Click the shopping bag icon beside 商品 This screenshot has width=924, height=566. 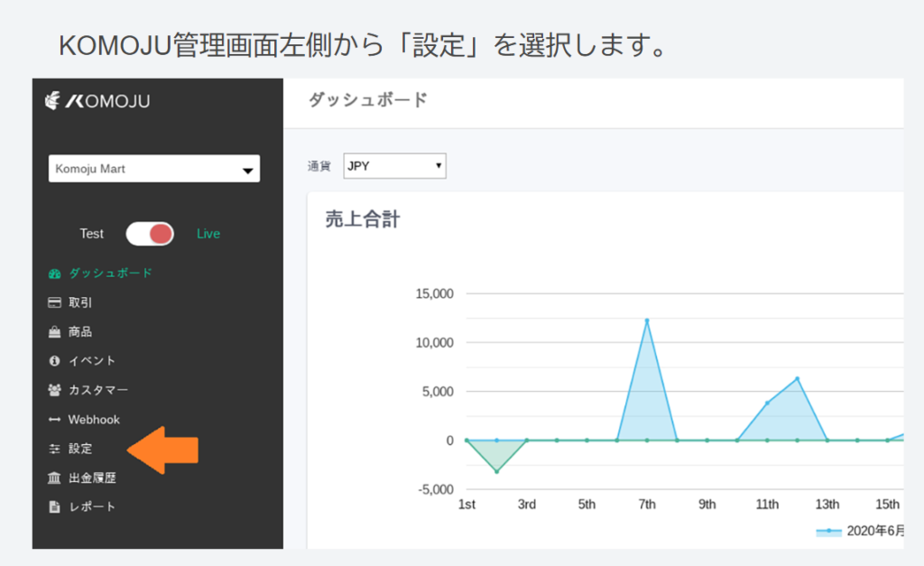pyautogui.click(x=54, y=332)
